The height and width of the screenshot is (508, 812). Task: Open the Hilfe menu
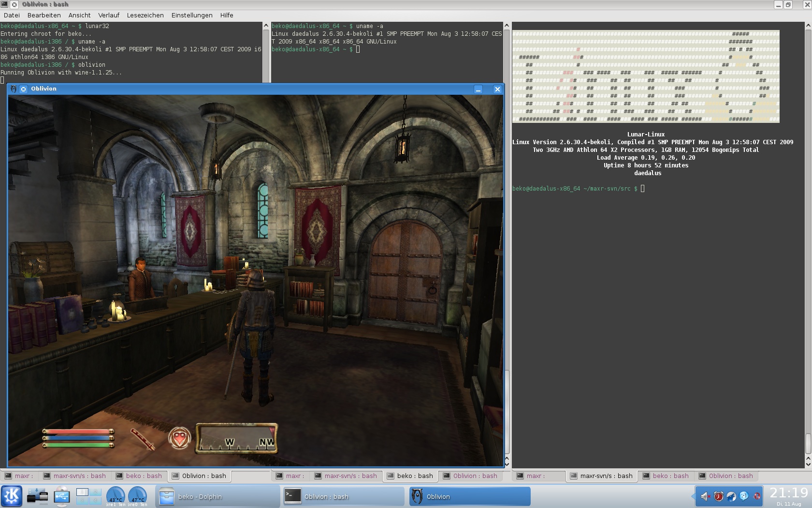coord(227,15)
